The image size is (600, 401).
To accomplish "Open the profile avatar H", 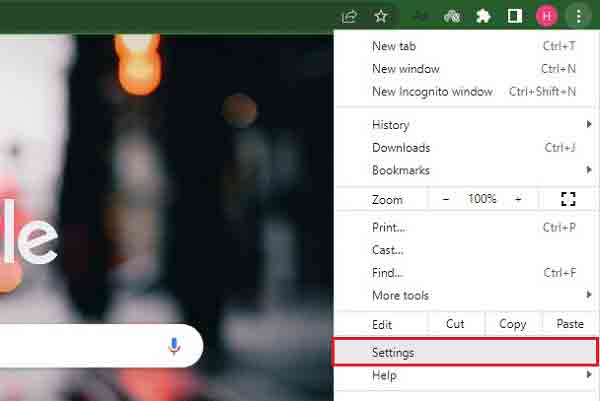I will 546,16.
